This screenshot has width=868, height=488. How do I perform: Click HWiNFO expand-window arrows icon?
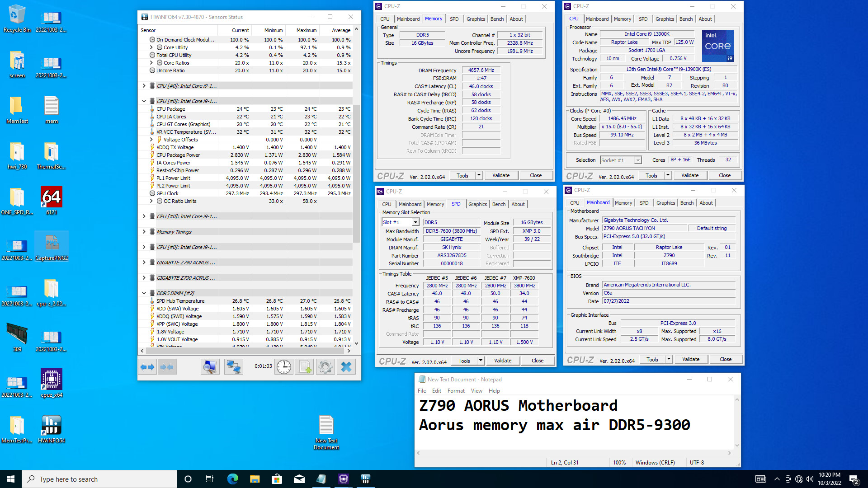(147, 367)
